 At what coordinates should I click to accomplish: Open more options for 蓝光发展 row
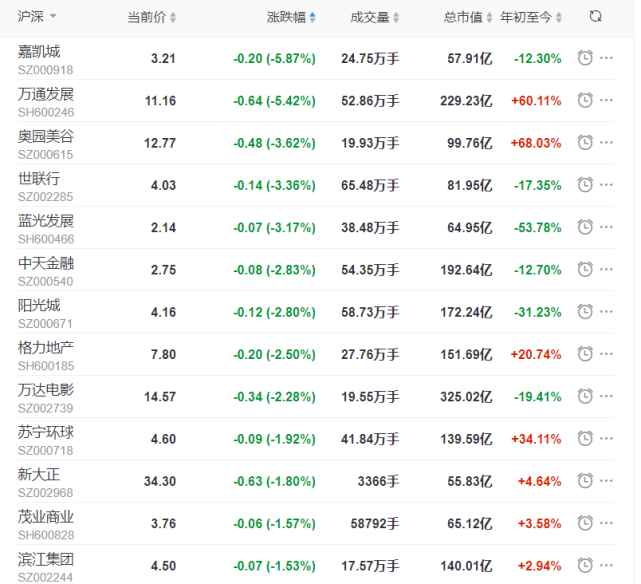coord(606,227)
